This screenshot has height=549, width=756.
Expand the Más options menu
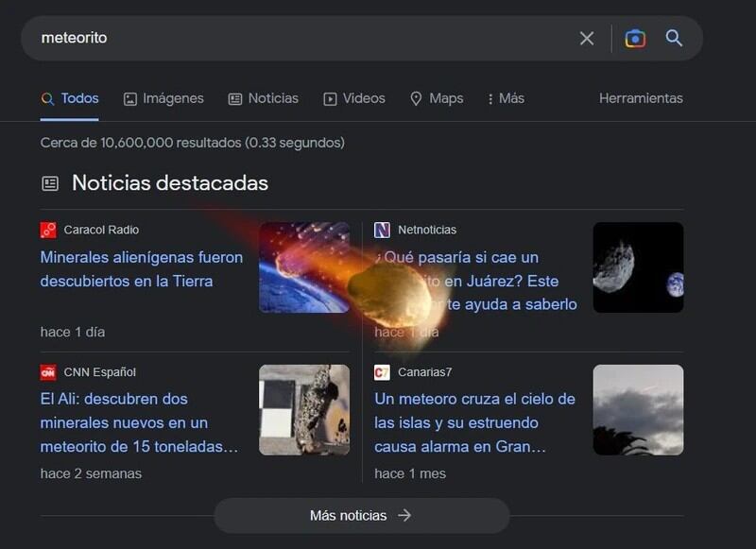[x=506, y=98]
